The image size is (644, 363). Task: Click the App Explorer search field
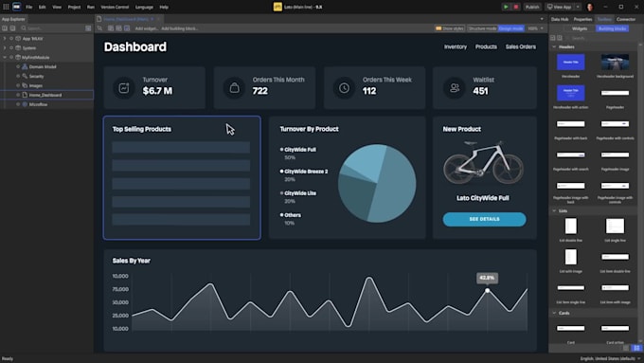[x=52, y=28]
